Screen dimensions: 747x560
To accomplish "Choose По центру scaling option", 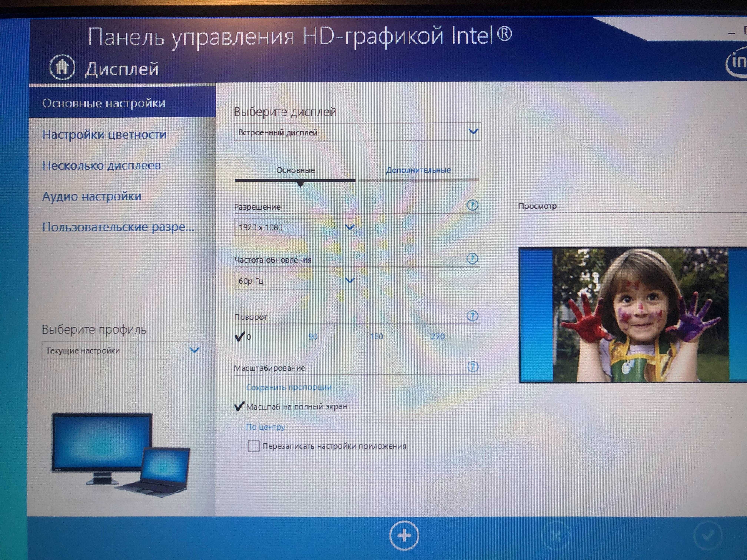I will 265,427.
